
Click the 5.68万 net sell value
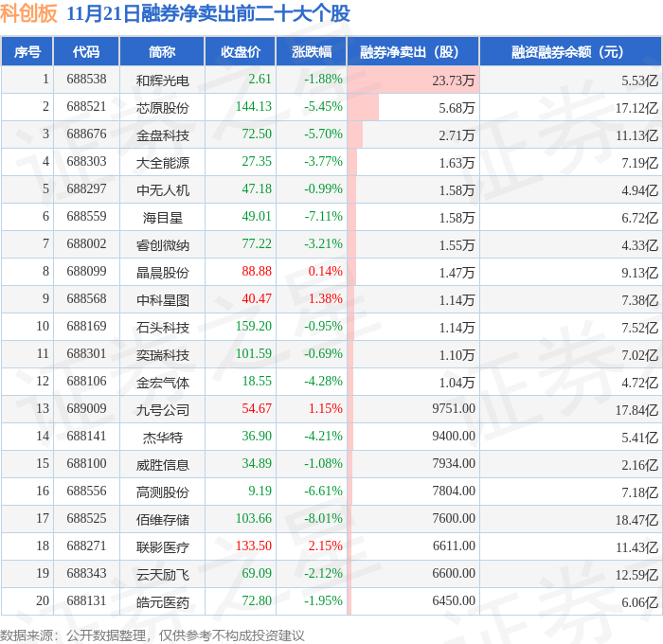point(457,108)
